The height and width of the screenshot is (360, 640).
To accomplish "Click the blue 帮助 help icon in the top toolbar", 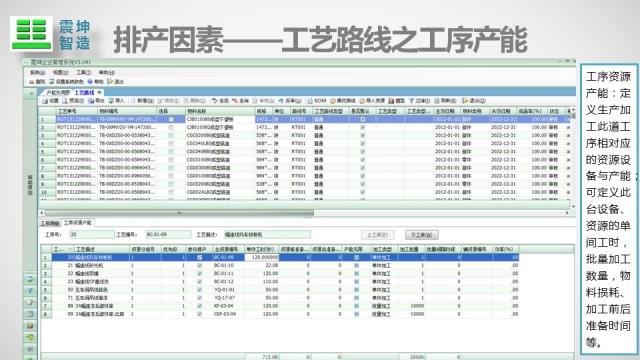I will 90,82.
